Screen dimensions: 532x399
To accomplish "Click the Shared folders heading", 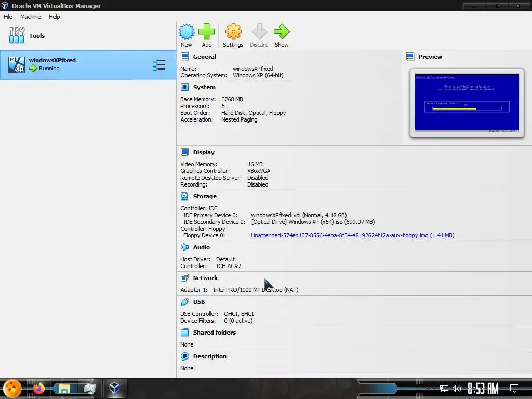I will (x=215, y=332).
